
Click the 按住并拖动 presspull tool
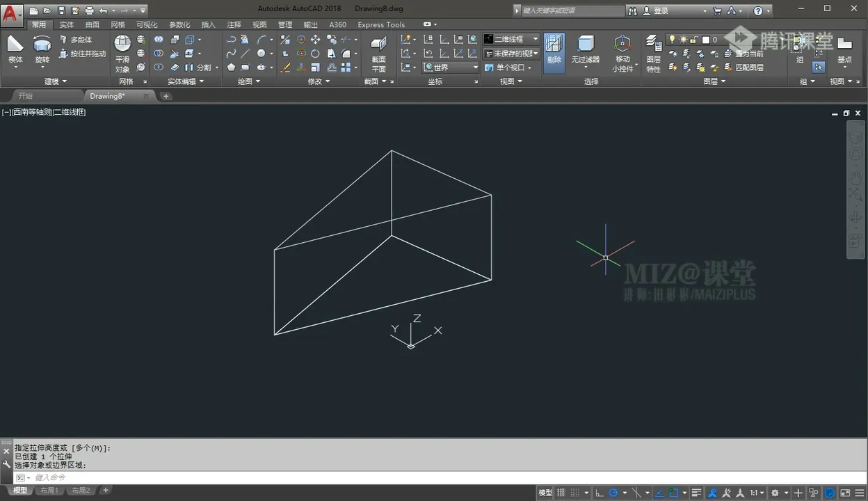coord(83,54)
